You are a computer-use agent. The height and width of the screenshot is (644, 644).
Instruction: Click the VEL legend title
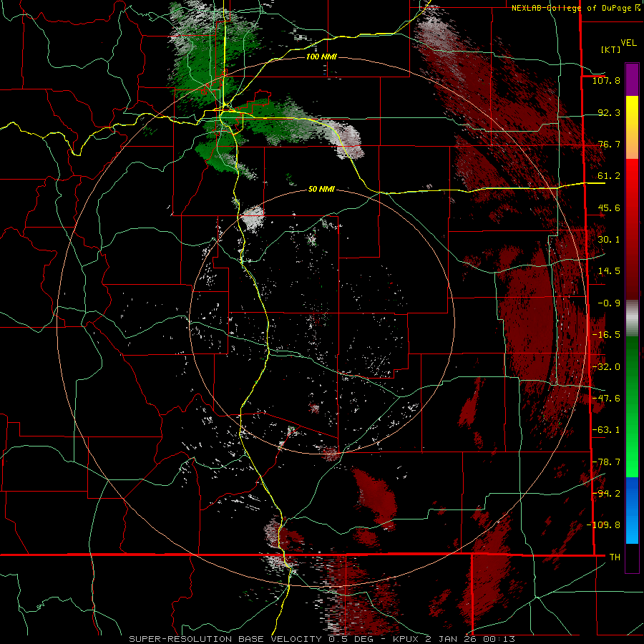click(628, 43)
